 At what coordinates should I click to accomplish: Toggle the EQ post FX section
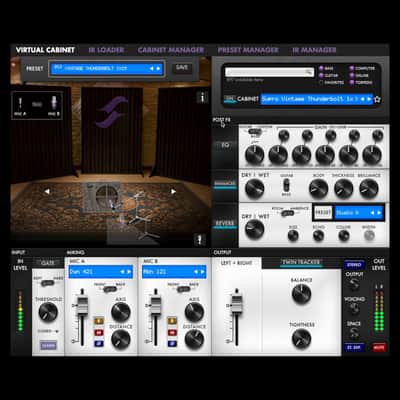tap(225, 146)
